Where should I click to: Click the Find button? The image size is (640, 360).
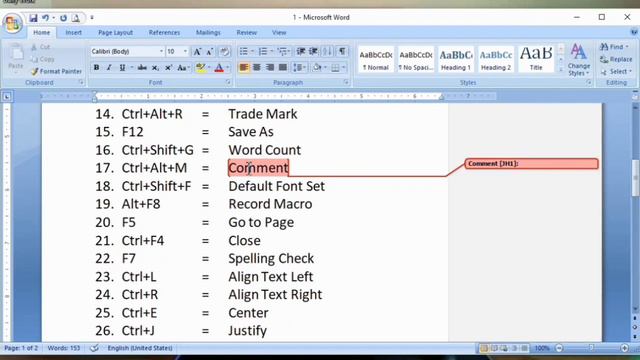coord(614,47)
